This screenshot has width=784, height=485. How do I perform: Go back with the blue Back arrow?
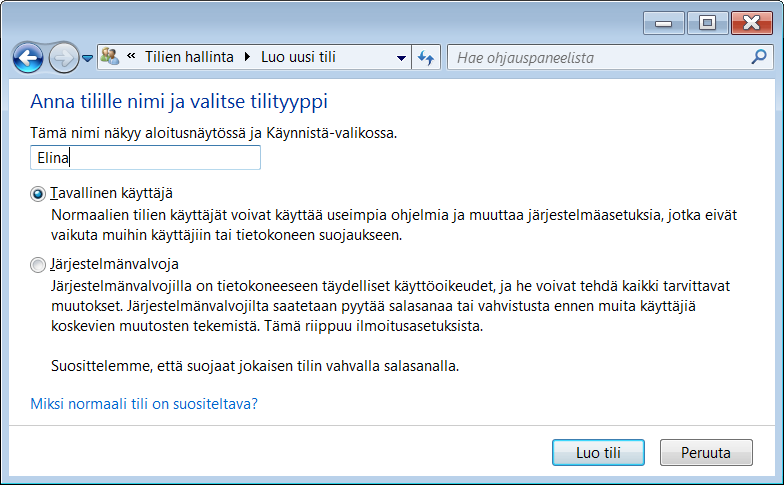coord(28,58)
